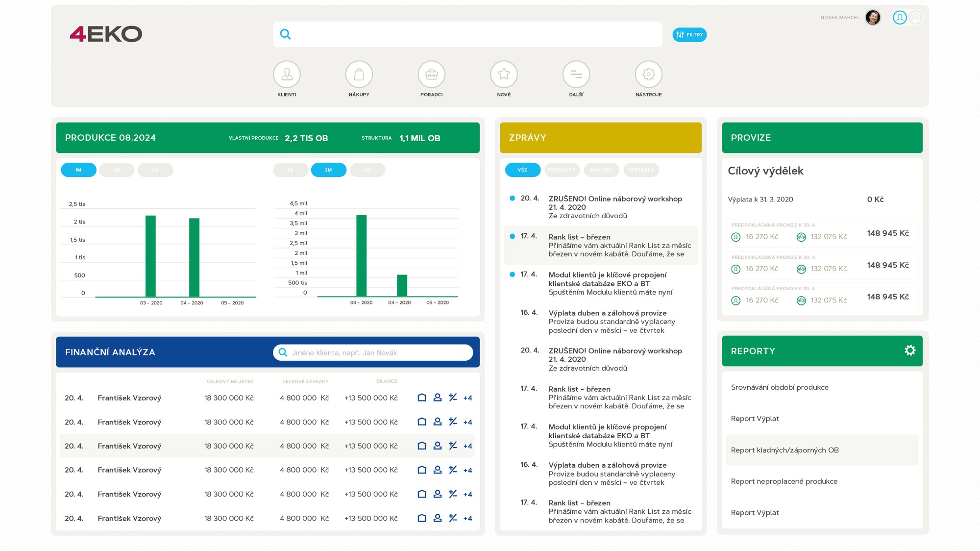The width and height of the screenshot is (980, 551).
Task: Open Report kladných/záporných OB
Action: coord(784,450)
